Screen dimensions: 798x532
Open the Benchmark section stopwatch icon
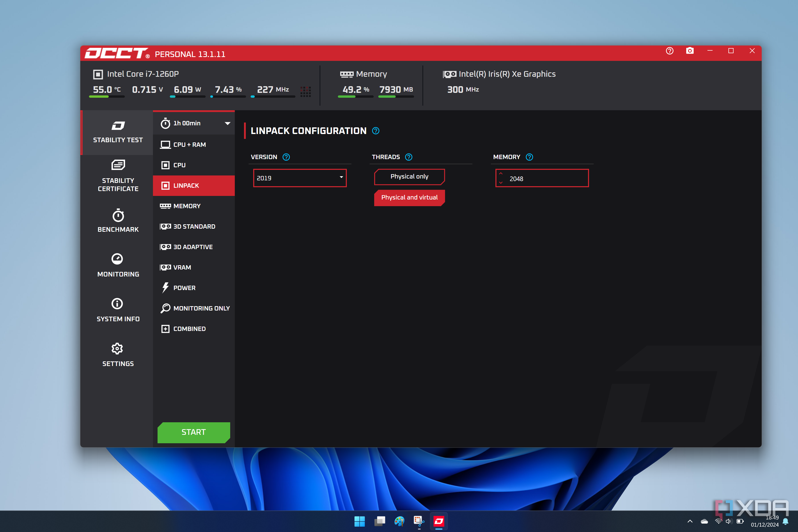pos(118,216)
